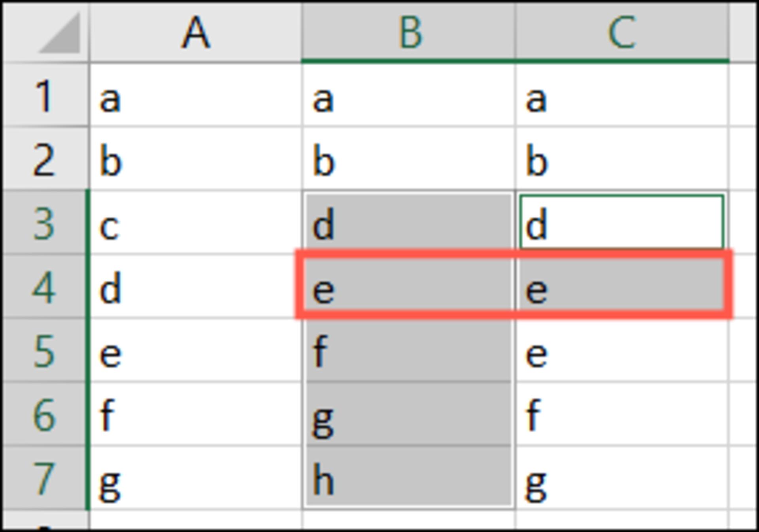Click cell B5 containing f
The image size is (759, 532).
click(408, 350)
